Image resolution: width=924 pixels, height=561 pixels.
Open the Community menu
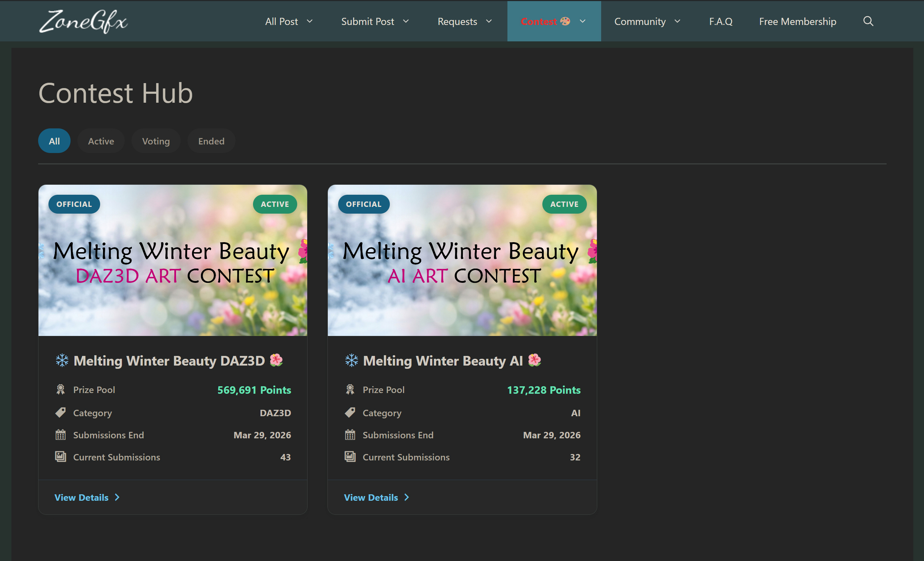[x=640, y=21]
